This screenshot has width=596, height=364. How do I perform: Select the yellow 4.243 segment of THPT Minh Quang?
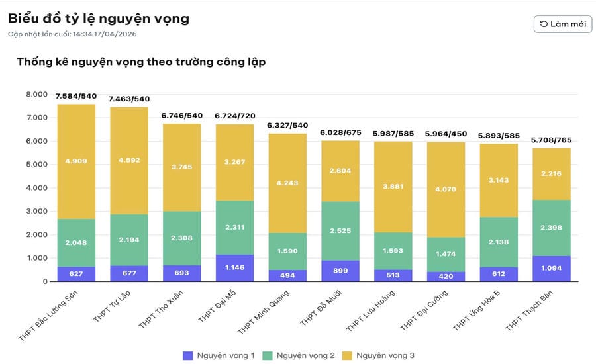[x=287, y=183]
